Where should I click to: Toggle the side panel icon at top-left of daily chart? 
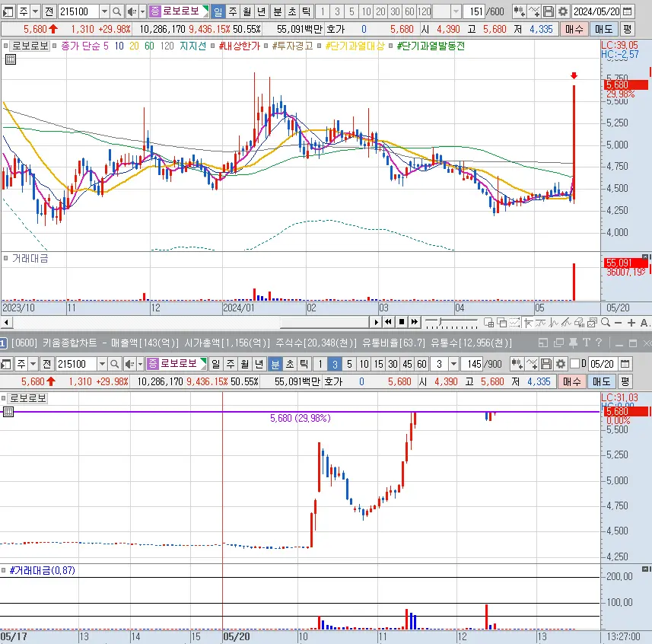pos(8,11)
